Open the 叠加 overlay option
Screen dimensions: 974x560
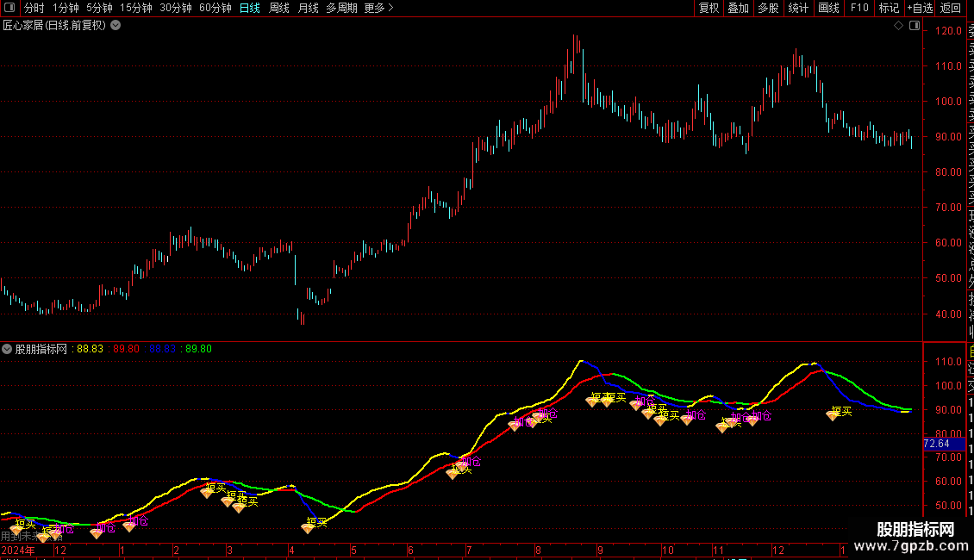tap(738, 8)
